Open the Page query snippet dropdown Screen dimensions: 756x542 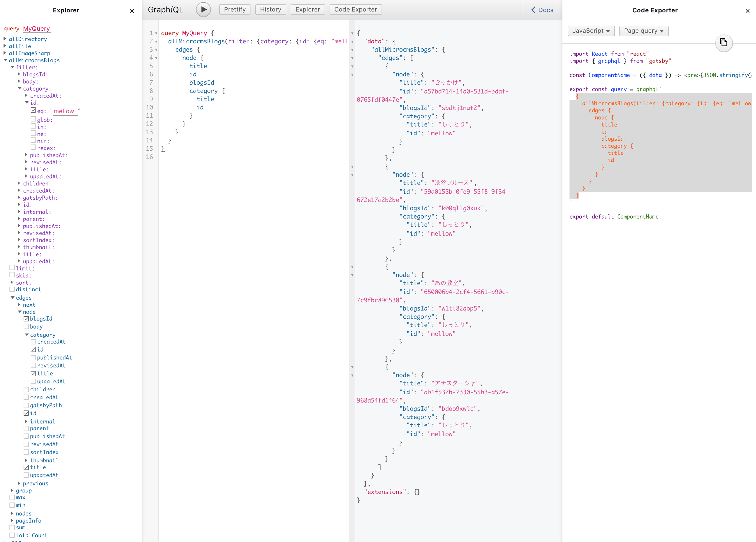tap(643, 31)
